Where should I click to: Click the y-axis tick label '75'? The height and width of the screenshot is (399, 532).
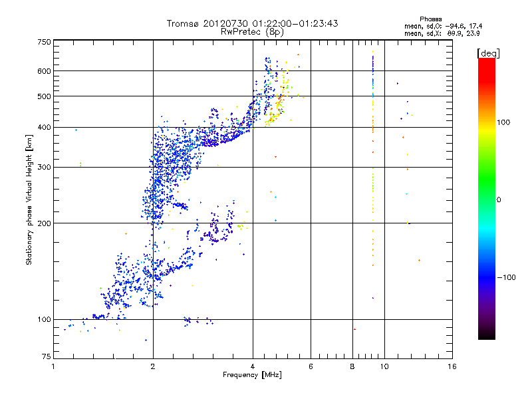click(47, 356)
